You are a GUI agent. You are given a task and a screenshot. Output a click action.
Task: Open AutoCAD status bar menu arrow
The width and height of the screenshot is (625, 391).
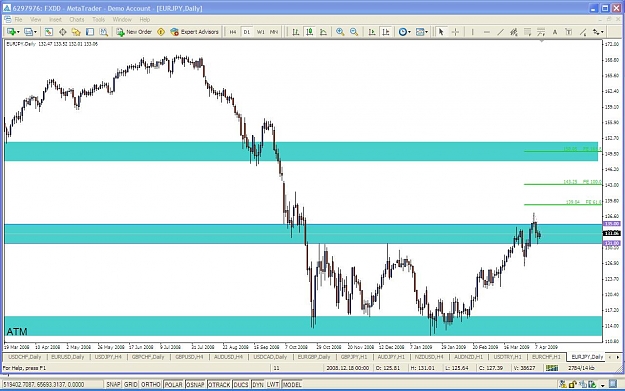(x=603, y=385)
